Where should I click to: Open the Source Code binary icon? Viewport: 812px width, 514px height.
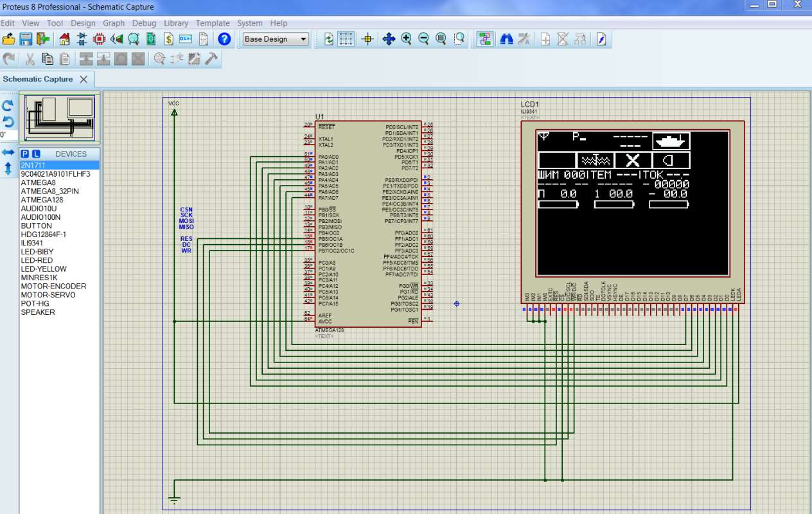pos(186,39)
